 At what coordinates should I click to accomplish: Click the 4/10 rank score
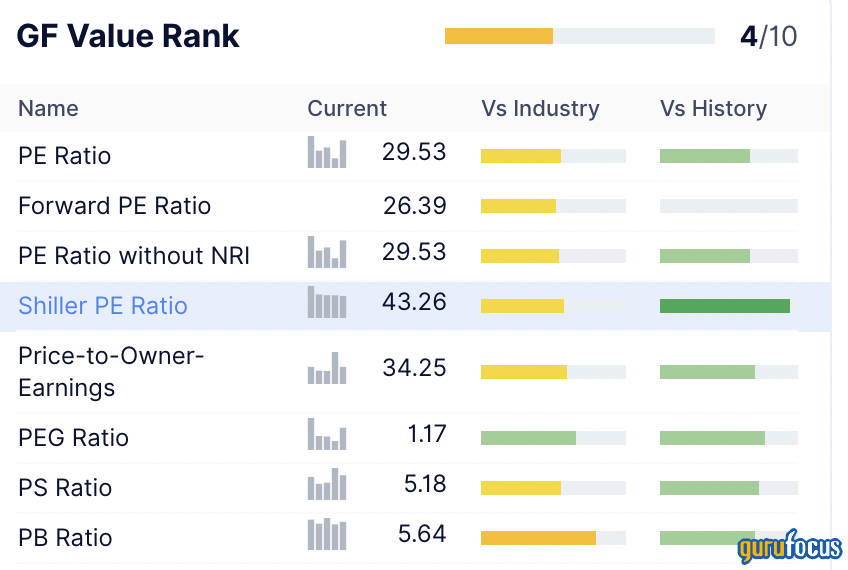click(768, 36)
